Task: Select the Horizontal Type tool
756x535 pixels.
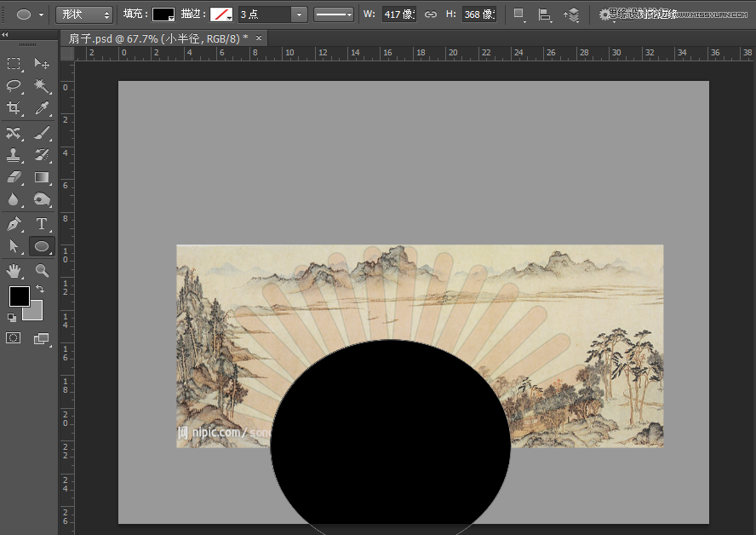Action: pyautogui.click(x=41, y=223)
